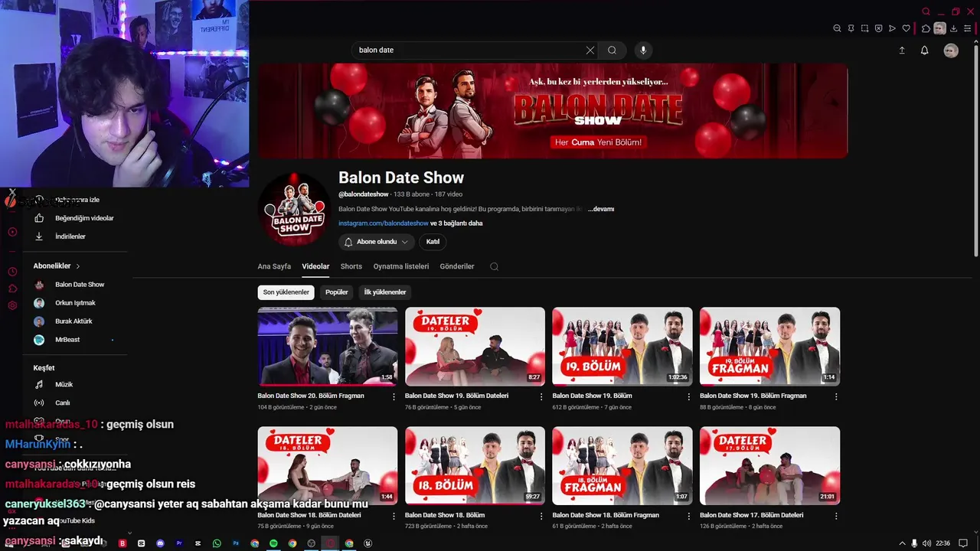980x551 pixels.
Task: Expand channel description with '...devamı'
Action: pos(601,209)
